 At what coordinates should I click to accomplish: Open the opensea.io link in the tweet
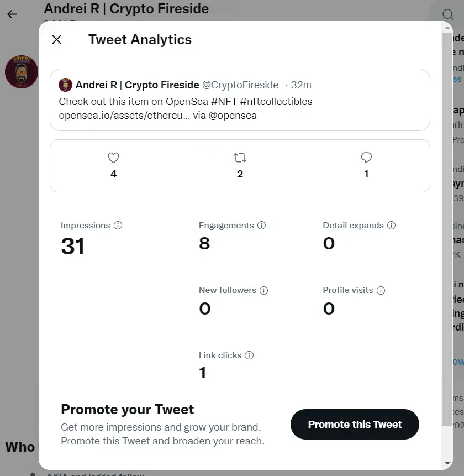tap(124, 116)
